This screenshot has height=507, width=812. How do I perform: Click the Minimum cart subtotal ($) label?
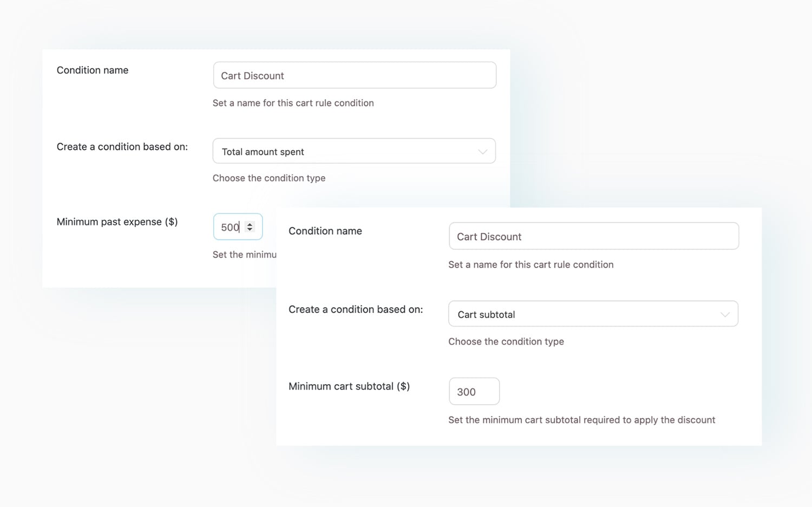349,386
